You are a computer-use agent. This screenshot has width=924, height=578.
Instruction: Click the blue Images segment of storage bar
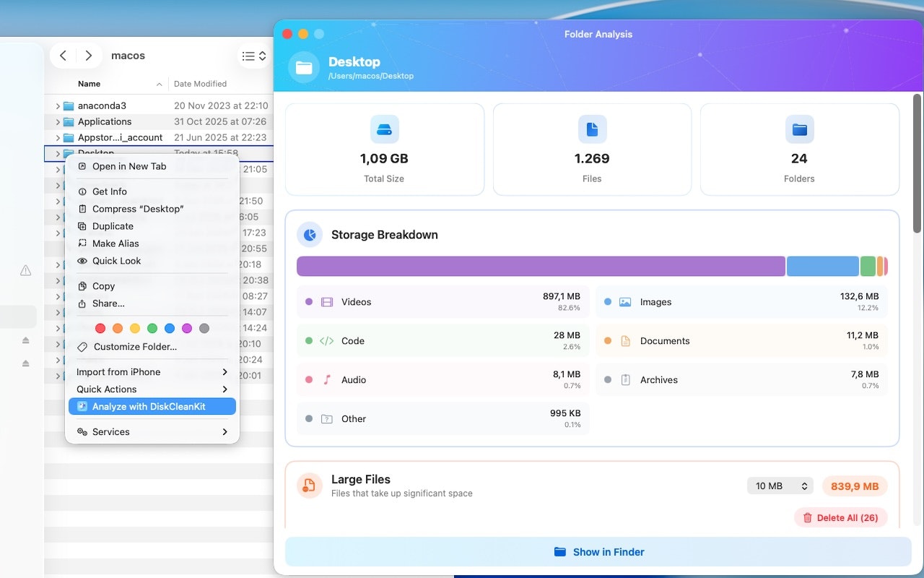pyautogui.click(x=822, y=266)
